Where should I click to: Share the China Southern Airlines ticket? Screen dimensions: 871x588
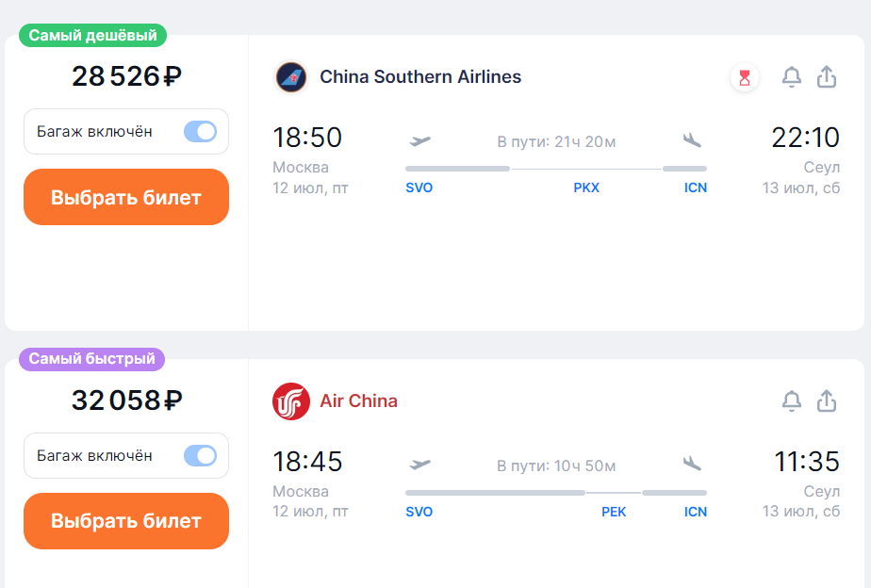827,77
